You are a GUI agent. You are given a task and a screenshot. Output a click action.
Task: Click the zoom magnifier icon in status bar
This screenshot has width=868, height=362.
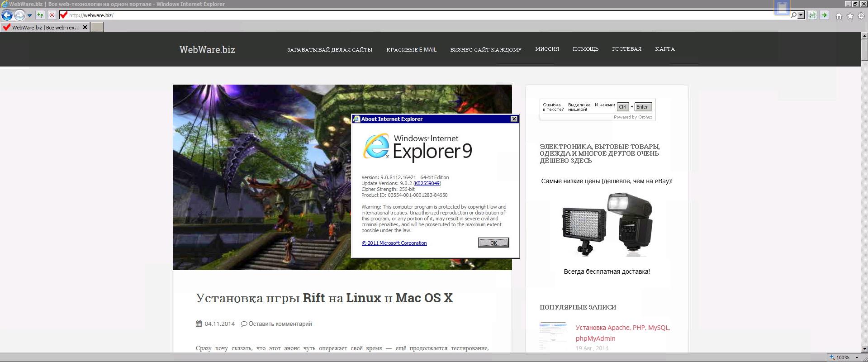tap(832, 357)
